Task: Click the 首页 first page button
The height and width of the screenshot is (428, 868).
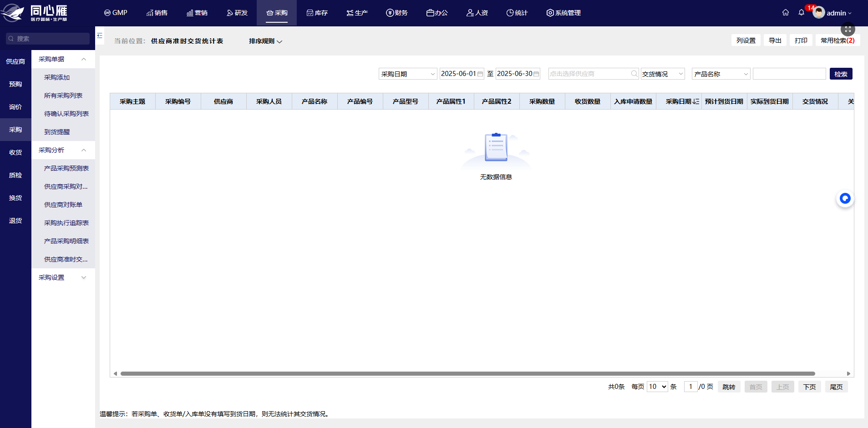Action: 756,387
